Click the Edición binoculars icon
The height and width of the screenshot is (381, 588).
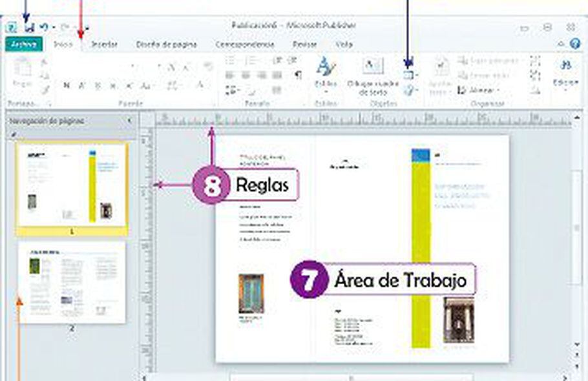tap(566, 67)
